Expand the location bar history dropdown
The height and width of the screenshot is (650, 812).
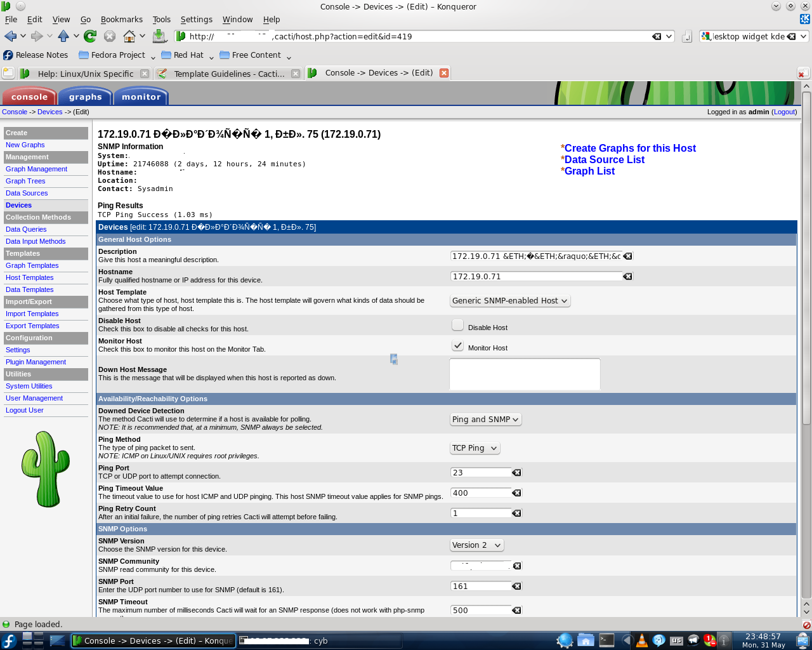coord(669,36)
